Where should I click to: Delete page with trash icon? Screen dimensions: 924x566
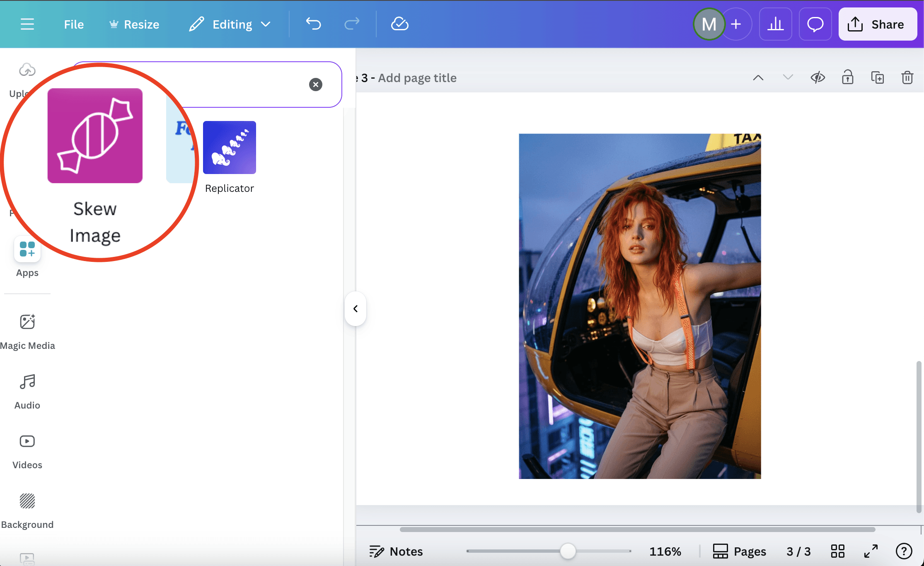tap(907, 78)
